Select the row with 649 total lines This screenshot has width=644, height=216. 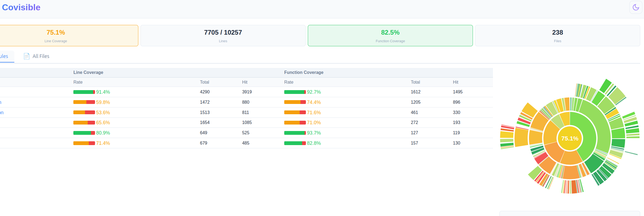click(246, 133)
